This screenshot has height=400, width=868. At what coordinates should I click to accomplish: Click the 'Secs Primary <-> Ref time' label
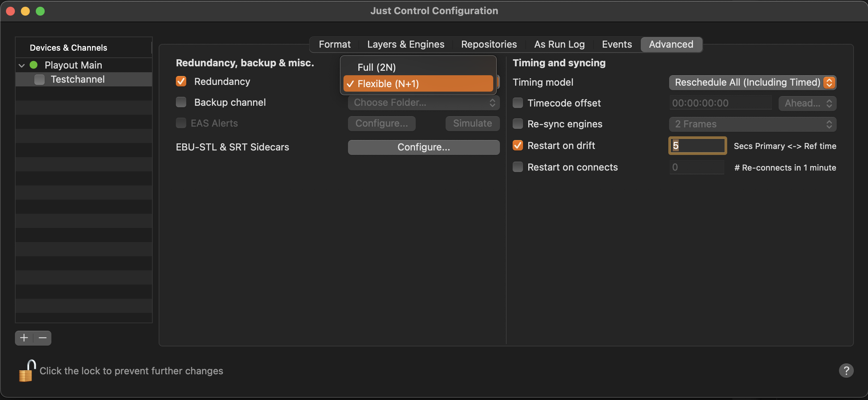[x=785, y=146]
